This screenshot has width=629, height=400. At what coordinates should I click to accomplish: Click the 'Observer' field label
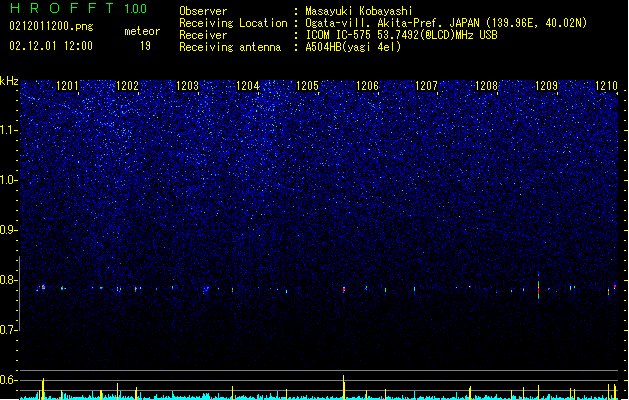(x=203, y=11)
